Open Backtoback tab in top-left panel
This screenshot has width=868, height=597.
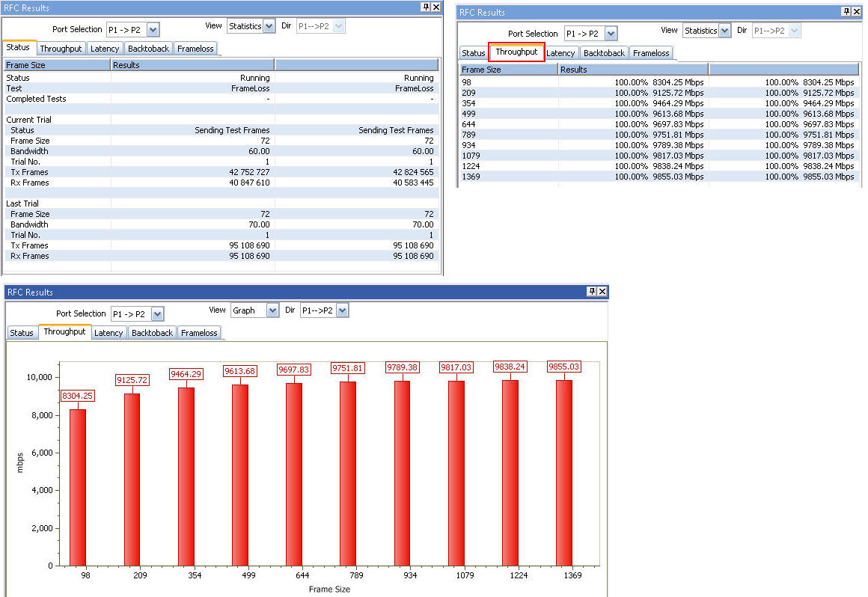pos(148,49)
